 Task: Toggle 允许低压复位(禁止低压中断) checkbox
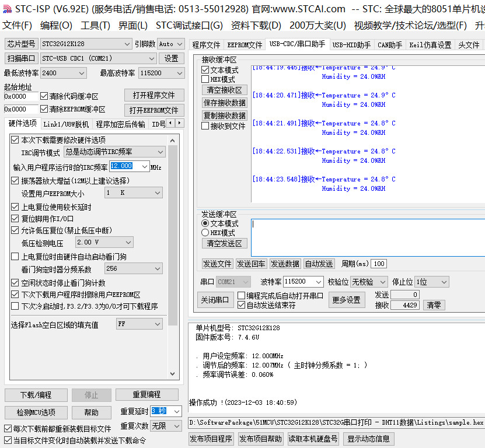click(x=15, y=230)
